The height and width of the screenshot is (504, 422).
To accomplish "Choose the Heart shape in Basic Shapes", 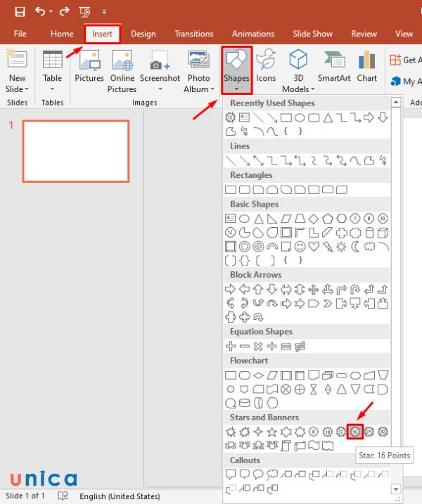I will pos(314,247).
